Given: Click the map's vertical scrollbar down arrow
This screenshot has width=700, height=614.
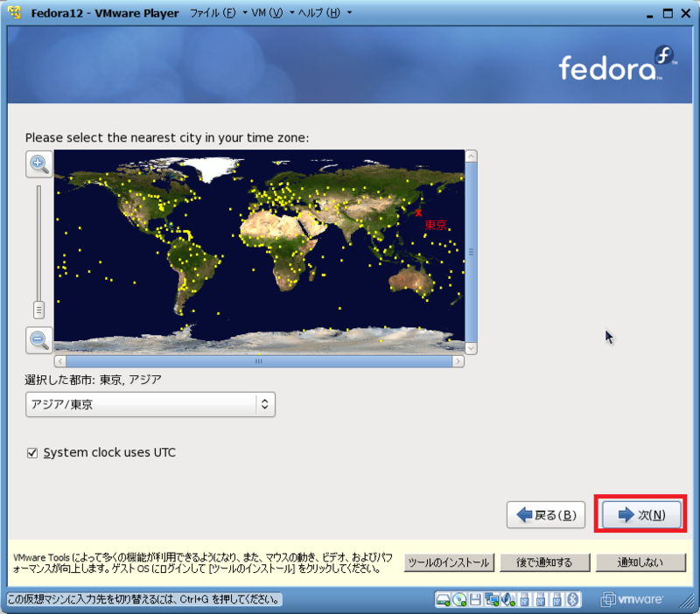Looking at the screenshot, I should pos(471,348).
